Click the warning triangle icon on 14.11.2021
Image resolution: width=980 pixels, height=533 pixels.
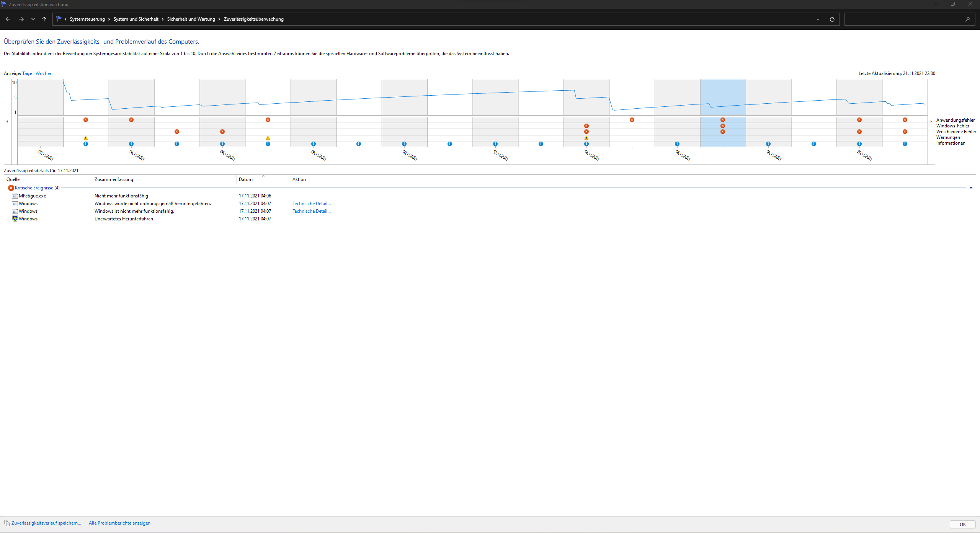(x=586, y=138)
